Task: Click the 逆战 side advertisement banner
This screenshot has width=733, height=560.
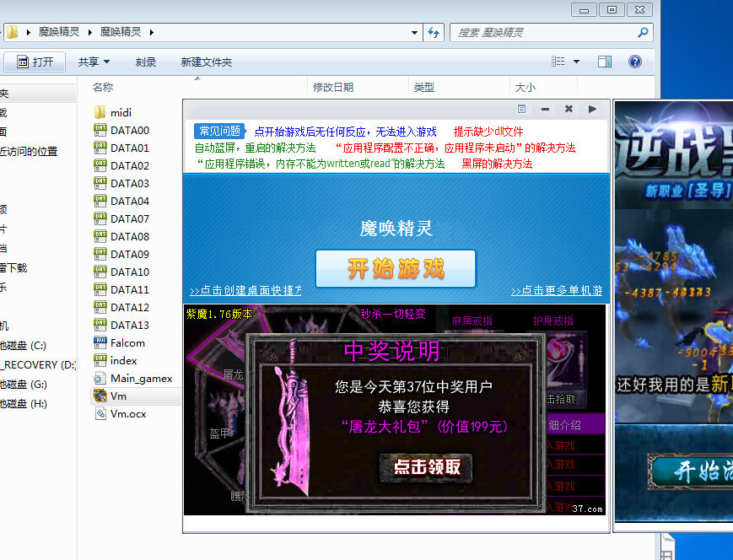Action: tap(674, 311)
